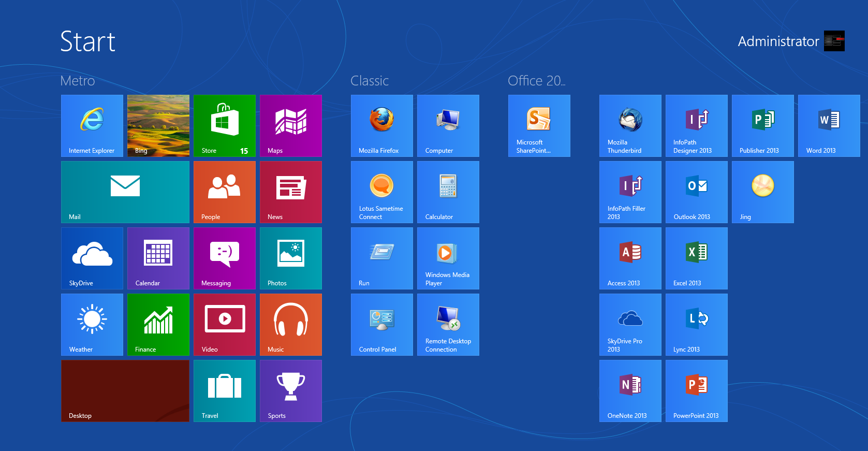Open the Maps tile

click(x=291, y=126)
